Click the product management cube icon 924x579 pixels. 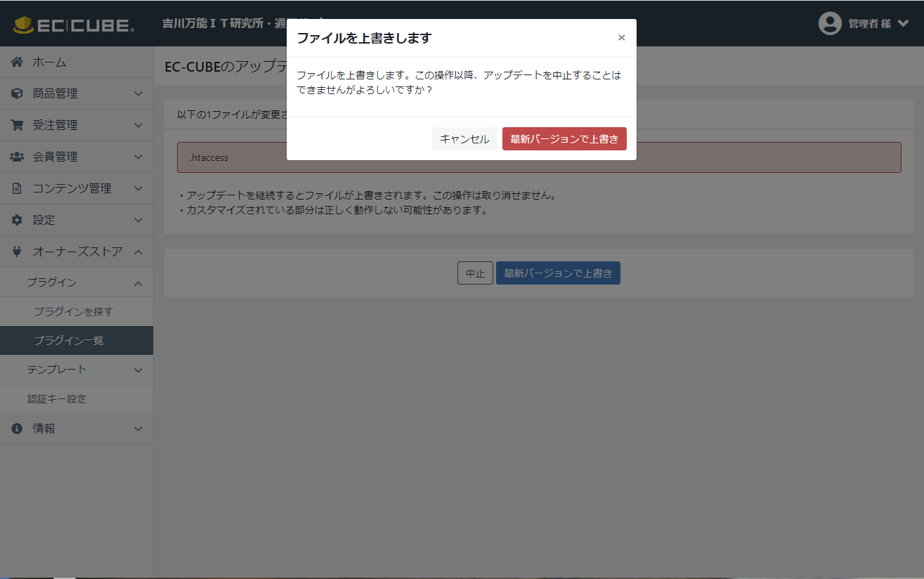pos(17,93)
